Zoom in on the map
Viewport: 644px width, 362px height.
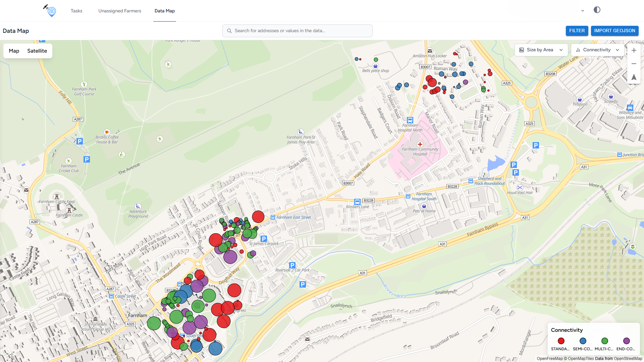pos(634,50)
